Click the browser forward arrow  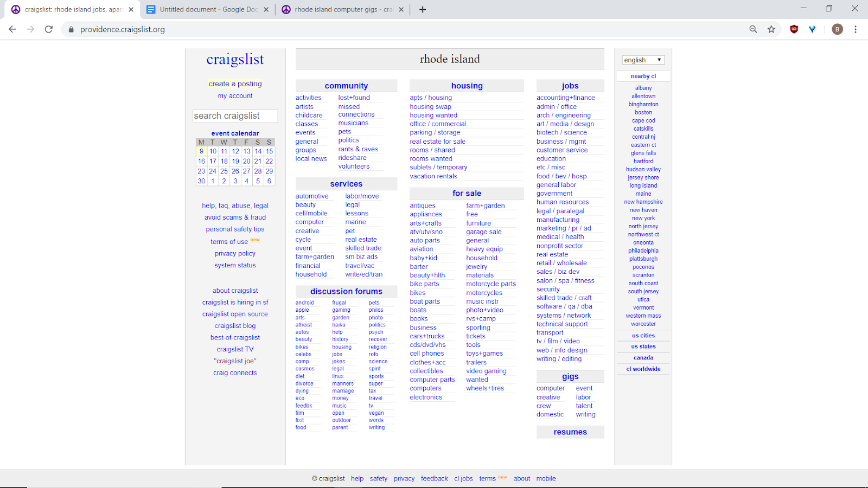coord(30,29)
